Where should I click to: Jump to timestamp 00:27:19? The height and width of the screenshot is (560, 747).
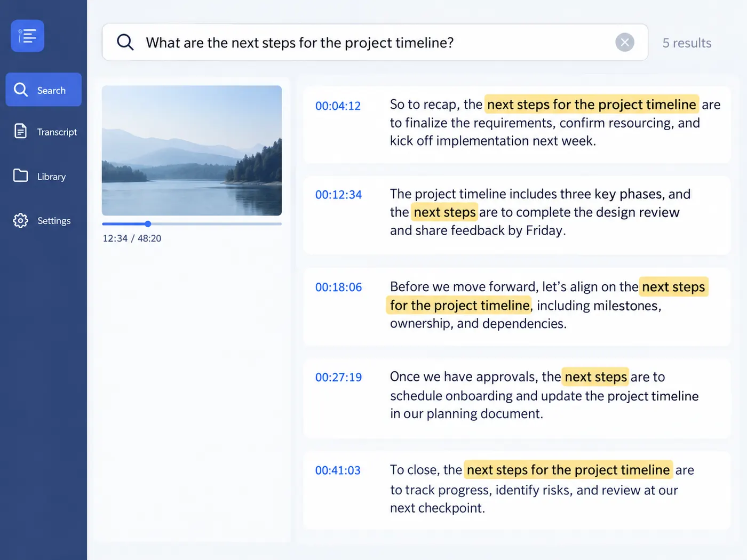pos(338,377)
